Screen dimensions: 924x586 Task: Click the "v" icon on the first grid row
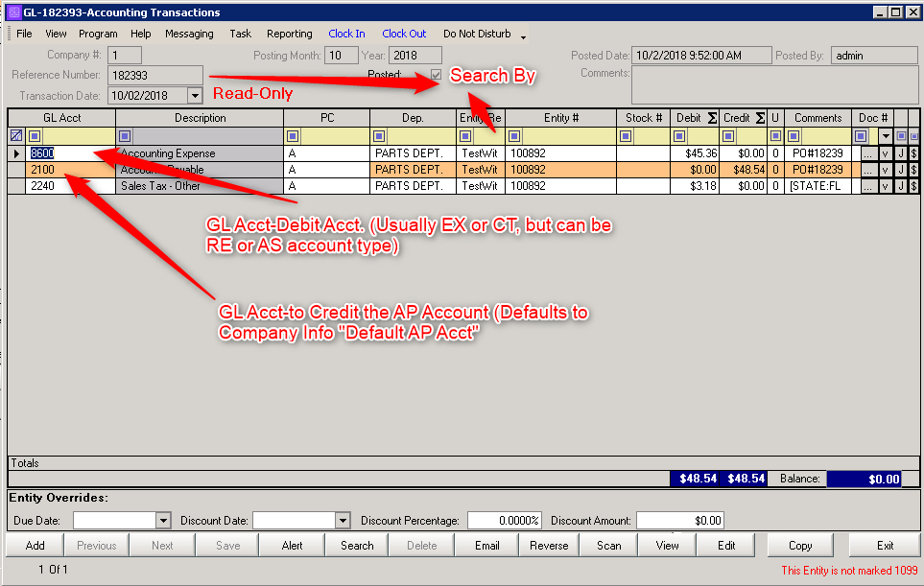coord(886,152)
